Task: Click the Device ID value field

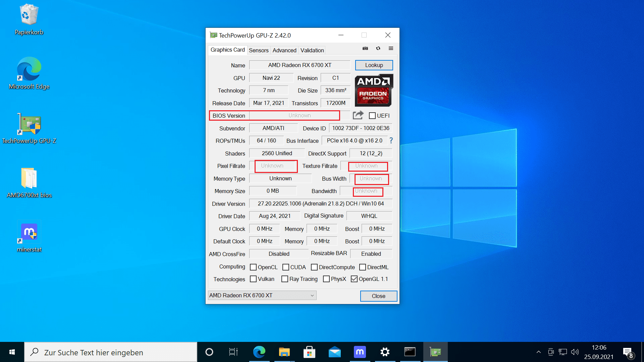Action: click(x=361, y=128)
